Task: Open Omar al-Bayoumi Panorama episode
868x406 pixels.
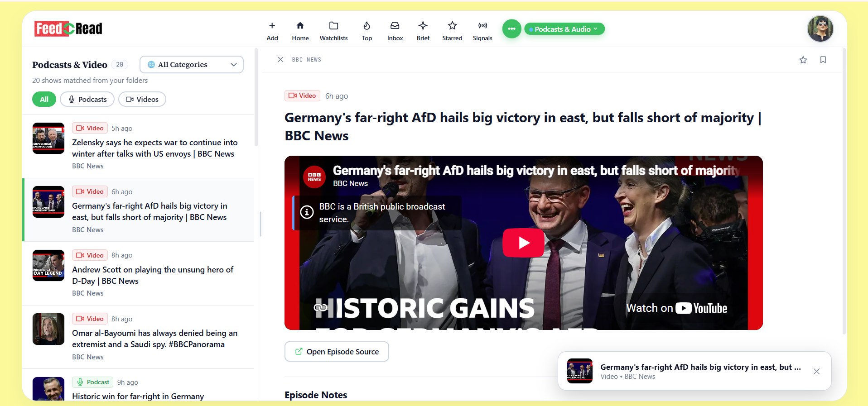Action: pyautogui.click(x=138, y=337)
